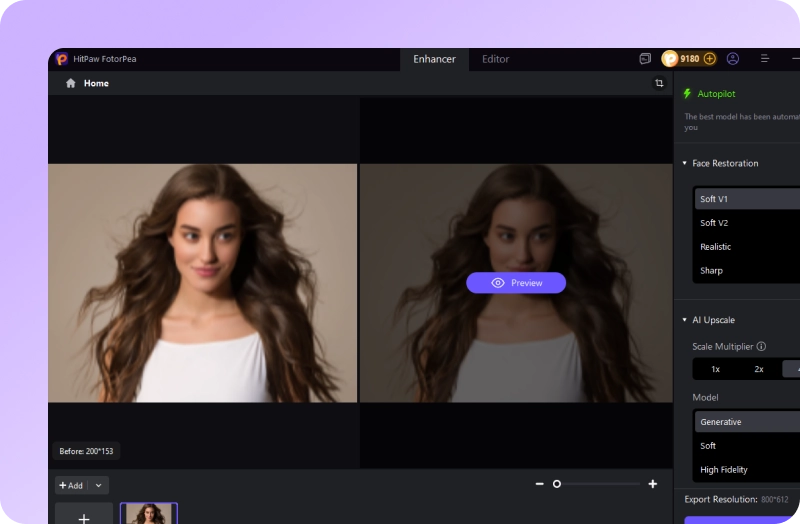Select the crop tool icon
The width and height of the screenshot is (800, 524).
[x=659, y=83]
